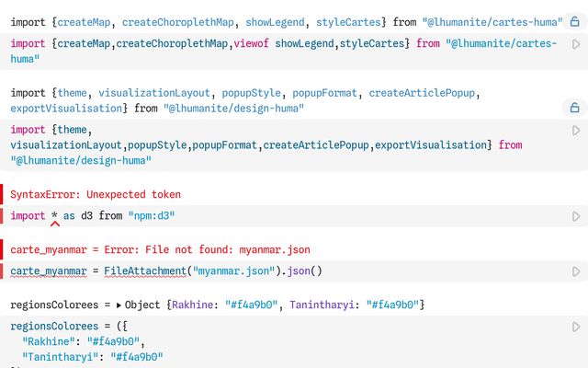Click Rakhine property in Object output
Image resolution: width=588 pixels, height=368 pixels.
(x=192, y=305)
